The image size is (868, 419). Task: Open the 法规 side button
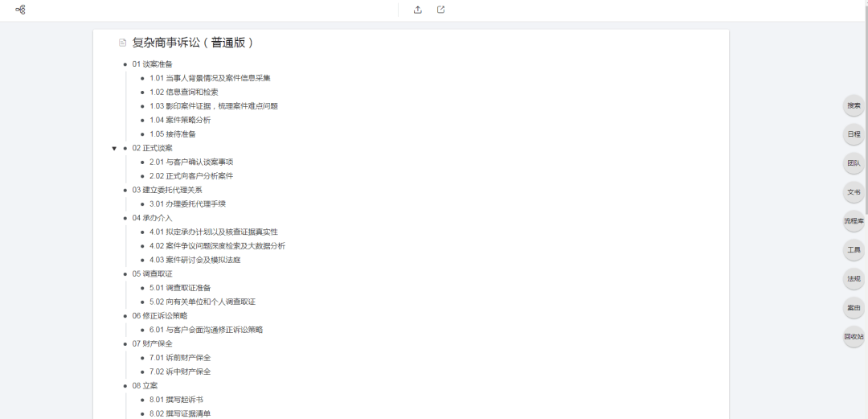pyautogui.click(x=854, y=279)
